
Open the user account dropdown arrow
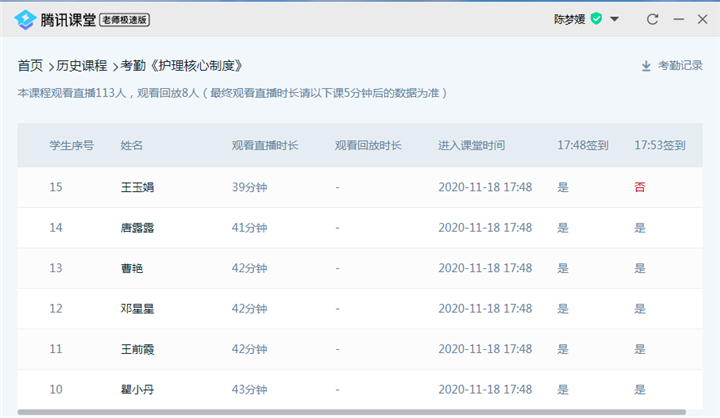click(x=614, y=19)
